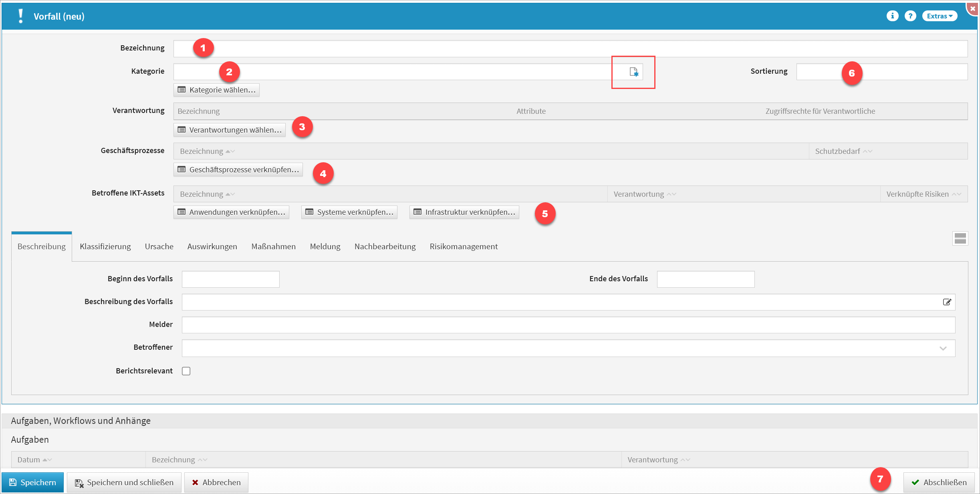This screenshot has width=980, height=494.
Task: Click Kategorie wählen button
Action: 217,90
